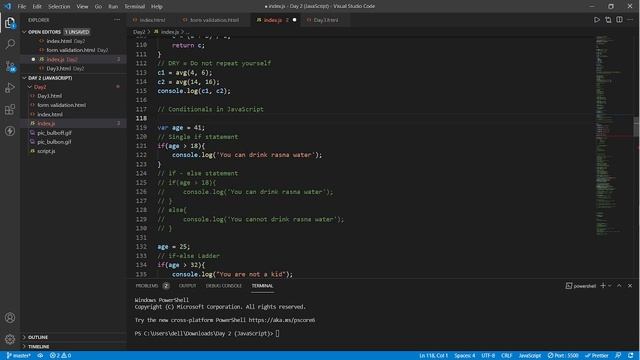Open the Selection menu
The width and height of the screenshot is (640, 360).
pyautogui.click(x=59, y=6)
